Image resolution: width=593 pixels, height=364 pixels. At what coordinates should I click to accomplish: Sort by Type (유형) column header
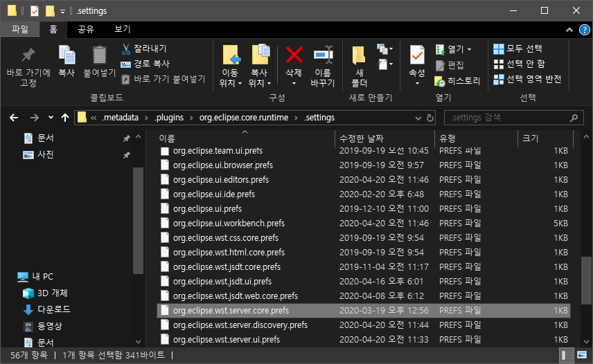click(476, 138)
